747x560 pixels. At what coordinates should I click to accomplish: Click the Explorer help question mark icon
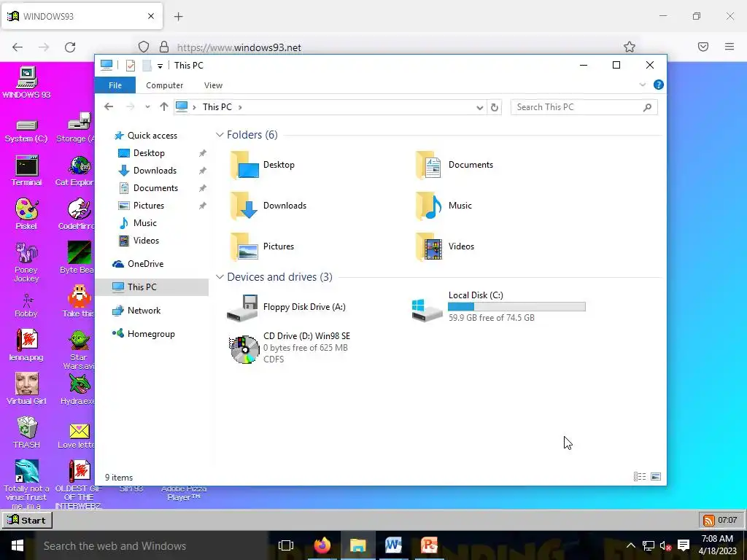tap(659, 85)
